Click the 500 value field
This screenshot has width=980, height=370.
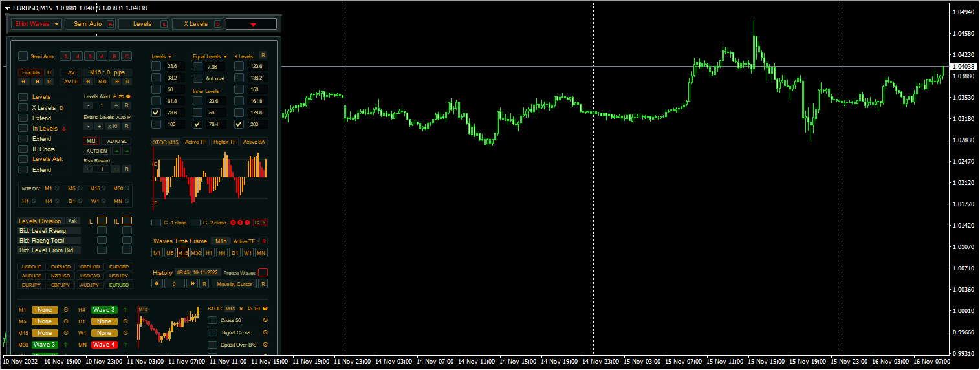tap(102, 82)
